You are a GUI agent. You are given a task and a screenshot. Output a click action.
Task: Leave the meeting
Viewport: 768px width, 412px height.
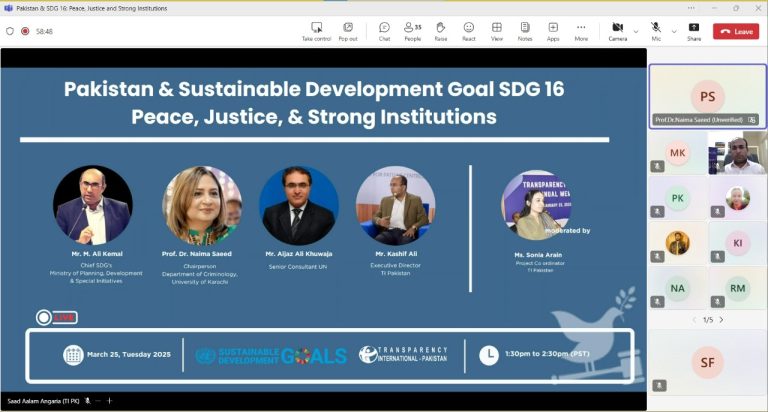pyautogui.click(x=736, y=31)
